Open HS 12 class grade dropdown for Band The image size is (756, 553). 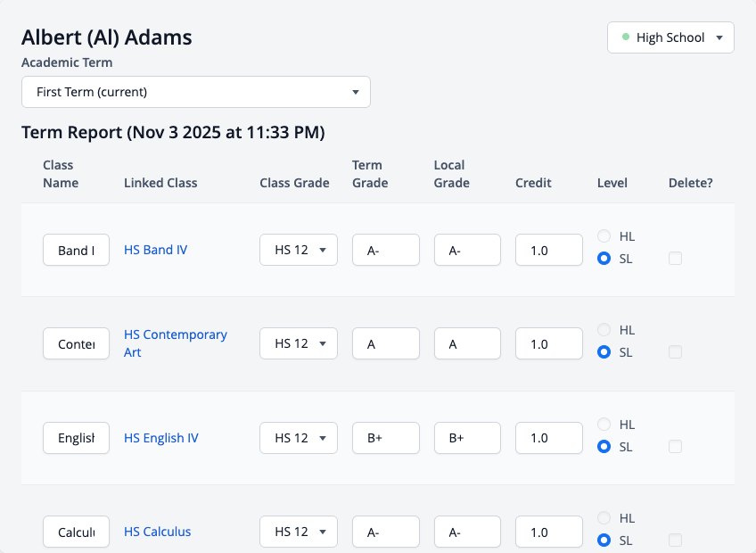coord(299,250)
